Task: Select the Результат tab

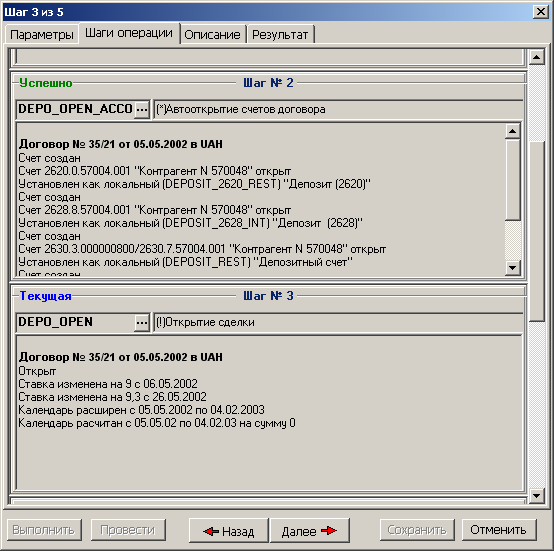Action: coord(280,35)
